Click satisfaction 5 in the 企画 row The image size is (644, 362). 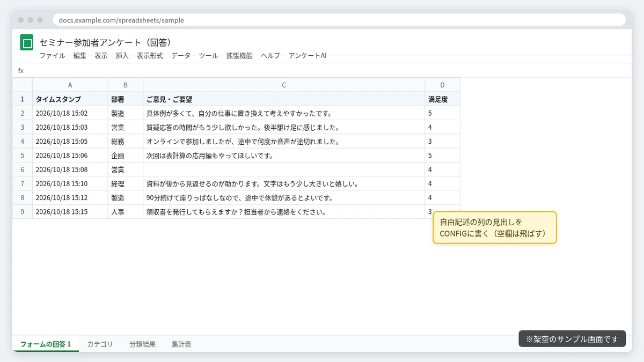click(x=442, y=156)
